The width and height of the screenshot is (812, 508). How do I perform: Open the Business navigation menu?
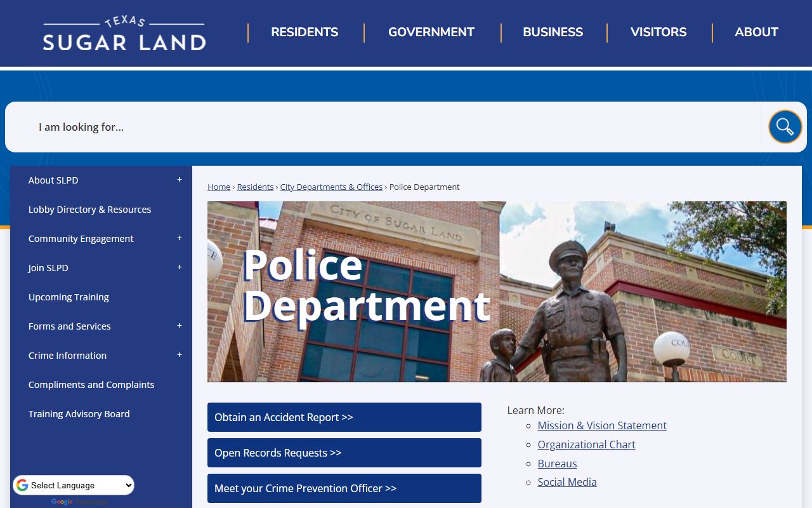(553, 32)
